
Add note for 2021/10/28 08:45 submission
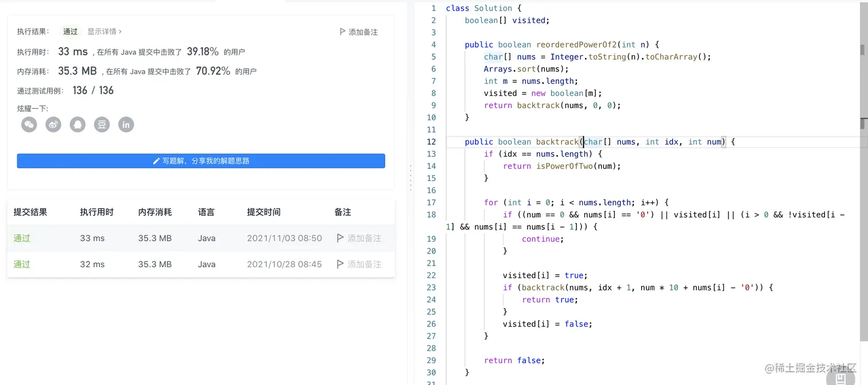point(359,264)
